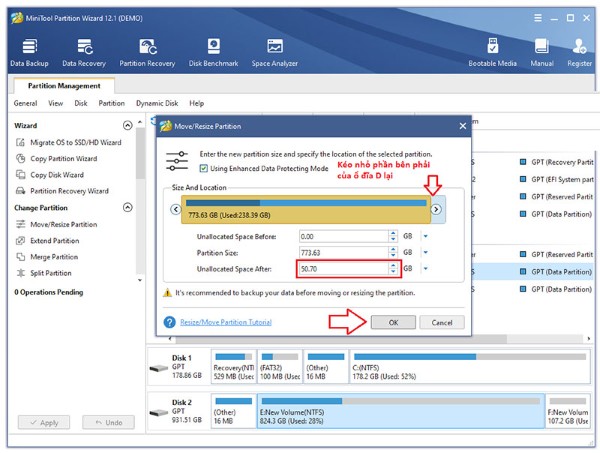Select the Partition Management tab
This screenshot has height=453, width=600.
pos(64,85)
